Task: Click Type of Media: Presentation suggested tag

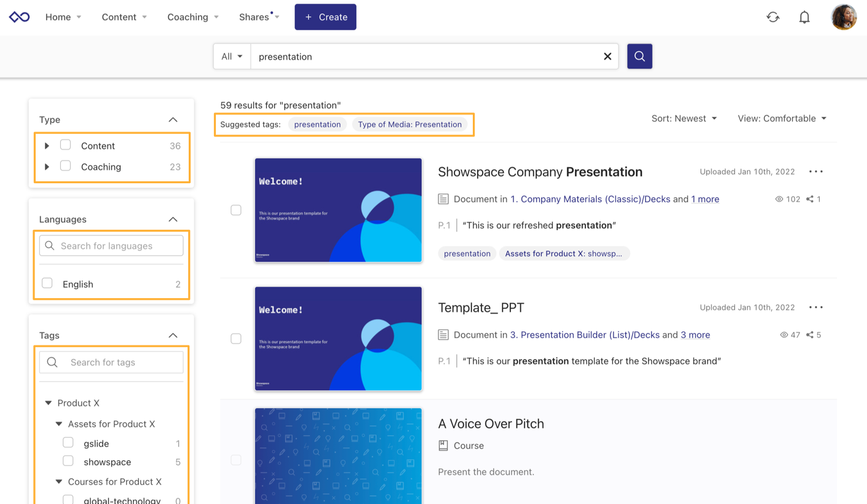Action: tap(410, 124)
